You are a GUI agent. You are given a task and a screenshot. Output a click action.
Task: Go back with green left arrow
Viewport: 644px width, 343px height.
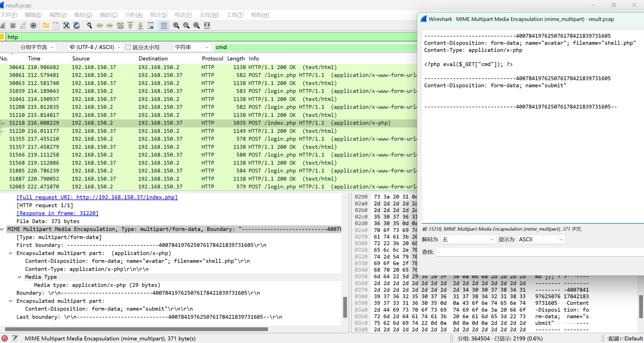[x=99, y=26]
